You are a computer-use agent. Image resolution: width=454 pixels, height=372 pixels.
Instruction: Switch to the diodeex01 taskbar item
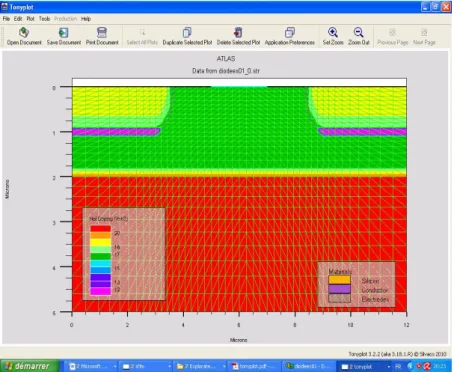(308, 366)
